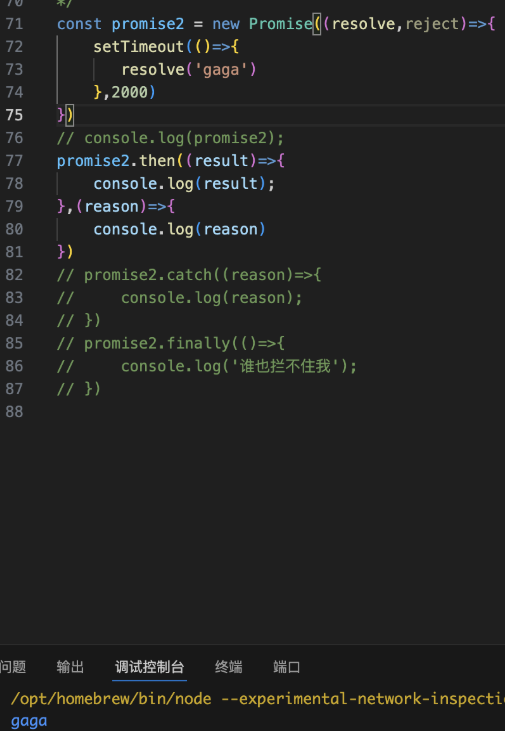Select the 调试控制台 tab
Viewport: 505px width, 731px height.
[150, 667]
